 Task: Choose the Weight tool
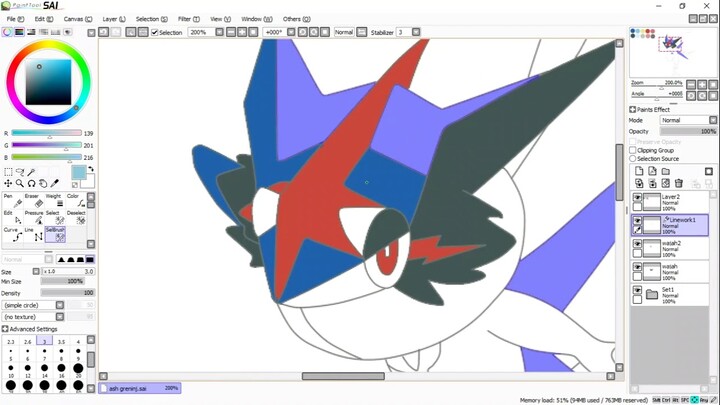point(55,201)
